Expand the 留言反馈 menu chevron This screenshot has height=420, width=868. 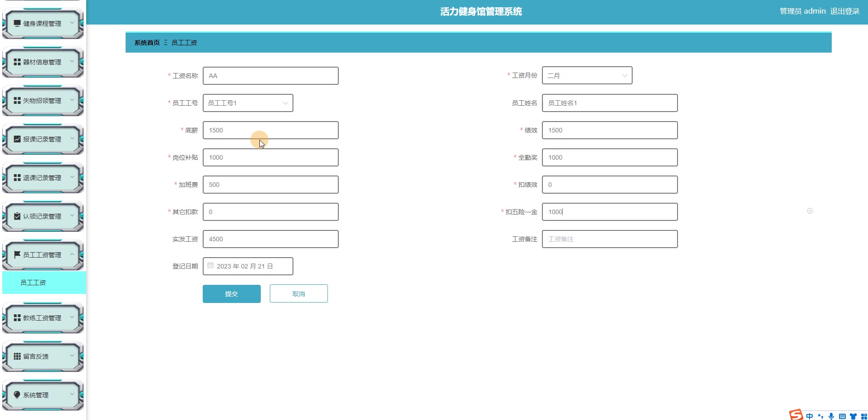(x=72, y=356)
